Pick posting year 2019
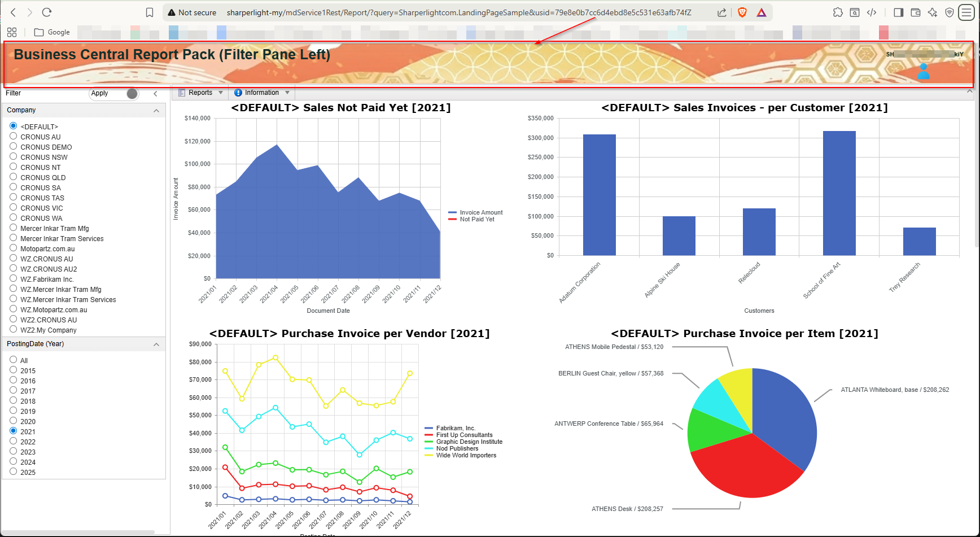The height and width of the screenshot is (537, 980). [x=14, y=411]
